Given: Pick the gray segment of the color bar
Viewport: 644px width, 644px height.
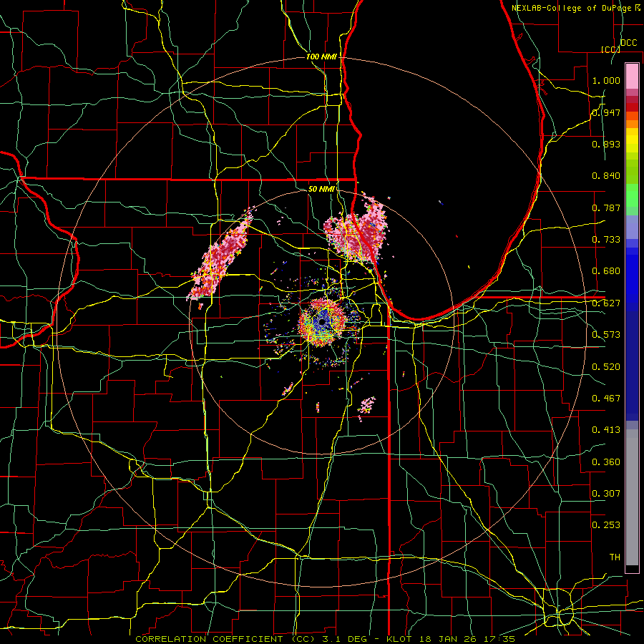Looking at the screenshot, I should point(632,497).
